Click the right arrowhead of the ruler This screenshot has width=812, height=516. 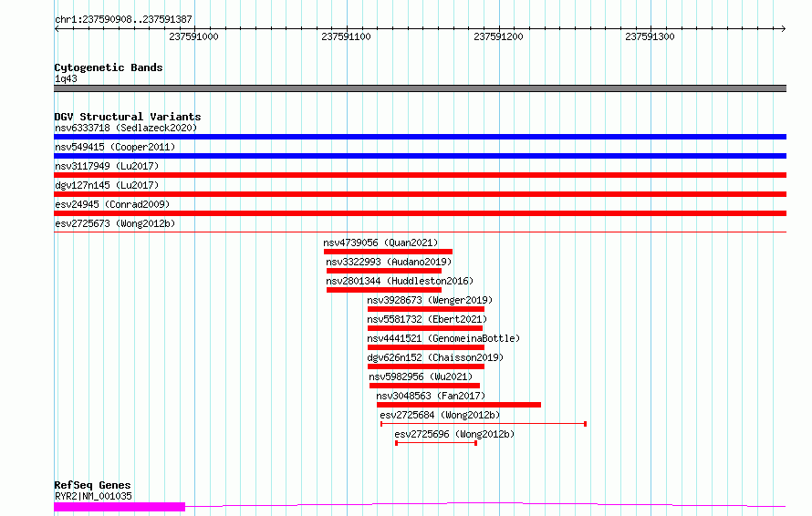point(783,28)
